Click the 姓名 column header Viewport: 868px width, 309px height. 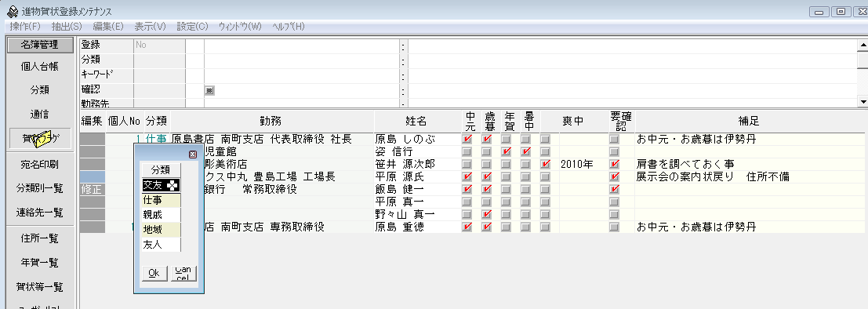[418, 122]
